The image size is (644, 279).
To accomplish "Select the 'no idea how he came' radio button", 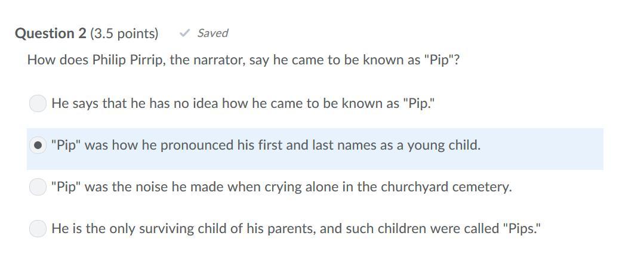I will coord(38,103).
